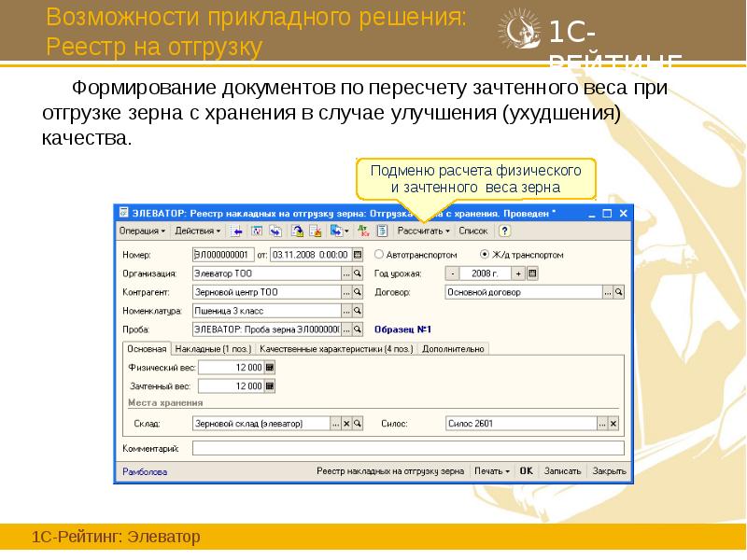Screen dimensions: 747x560
Task: Open the Печать dropdown
Action: coord(492,471)
